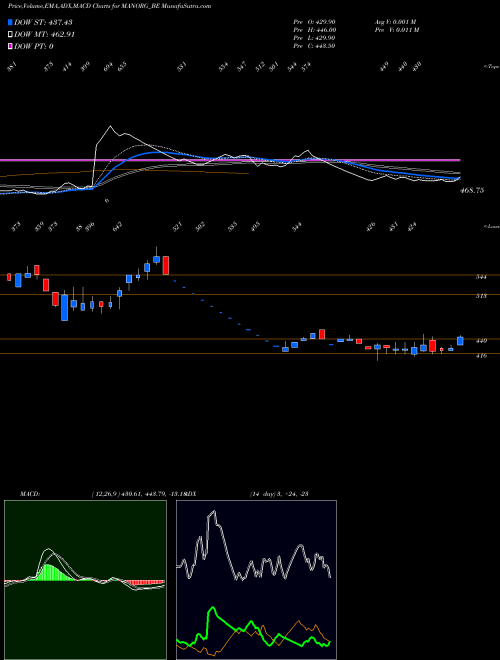The height and width of the screenshot is (660, 500).
Task: Click the magenta horizontal line in EMA chart
Action: (x=230, y=160)
